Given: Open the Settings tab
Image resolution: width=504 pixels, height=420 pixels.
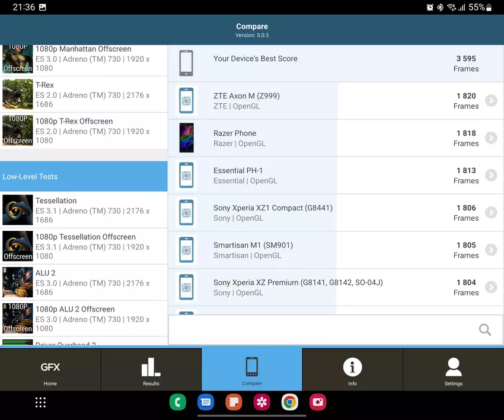Looking at the screenshot, I should click(x=453, y=370).
